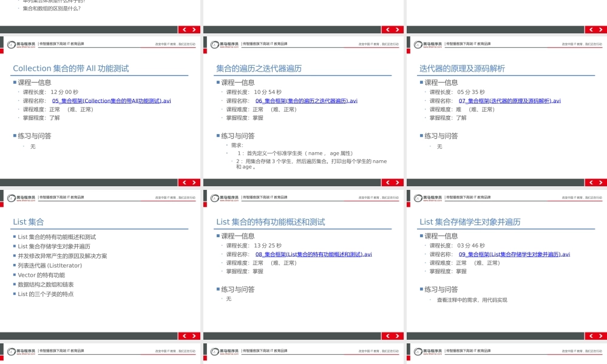Screen dimensions: 607x364
Task: Click the next arrow on List 集合 slide
Action: tap(192, 335)
